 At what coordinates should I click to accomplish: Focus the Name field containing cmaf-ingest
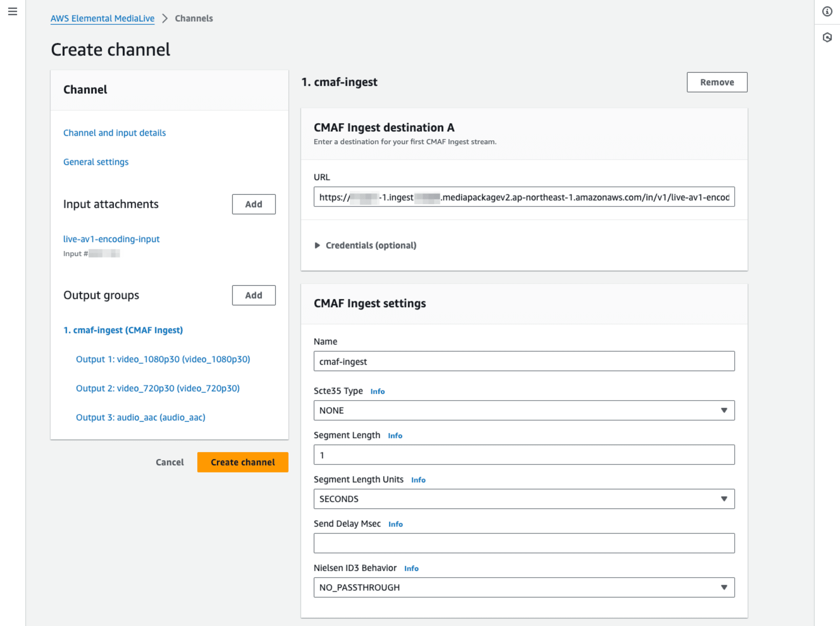pos(524,361)
